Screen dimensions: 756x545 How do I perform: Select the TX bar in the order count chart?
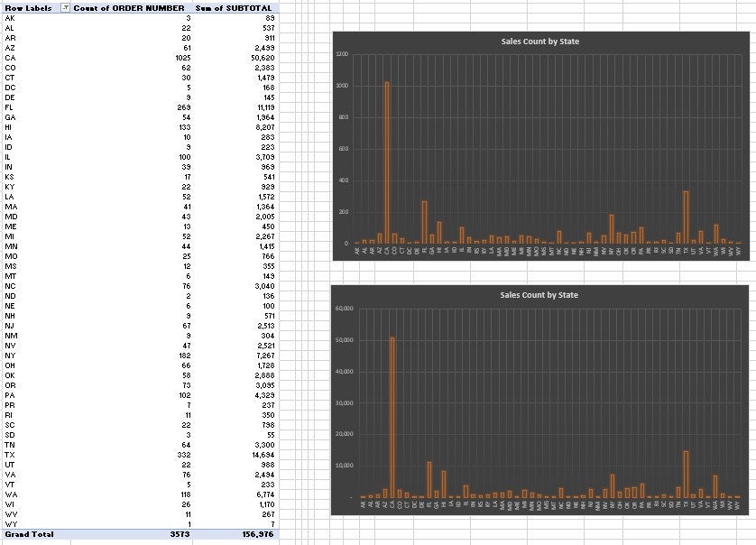(687, 217)
